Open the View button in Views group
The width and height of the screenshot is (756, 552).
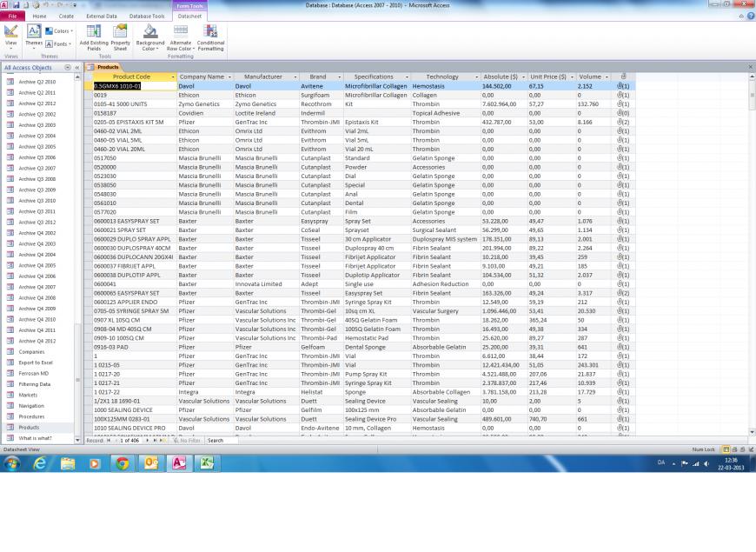pyautogui.click(x=10, y=37)
